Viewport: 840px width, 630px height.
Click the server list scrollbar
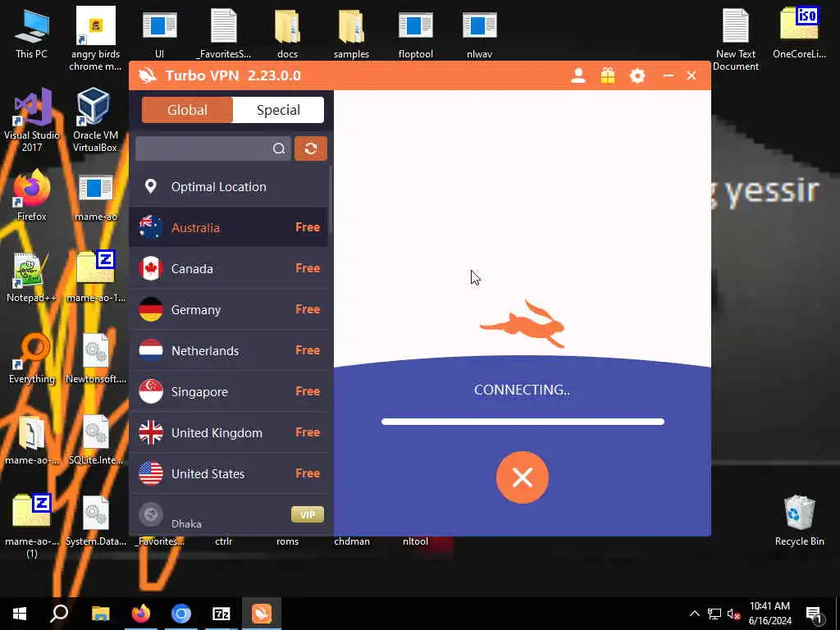click(331, 199)
